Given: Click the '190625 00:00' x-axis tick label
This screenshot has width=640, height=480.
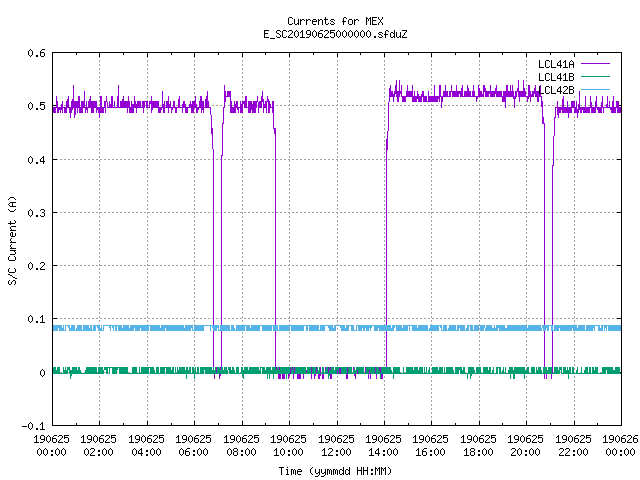Looking at the screenshot, I should coord(51,446).
